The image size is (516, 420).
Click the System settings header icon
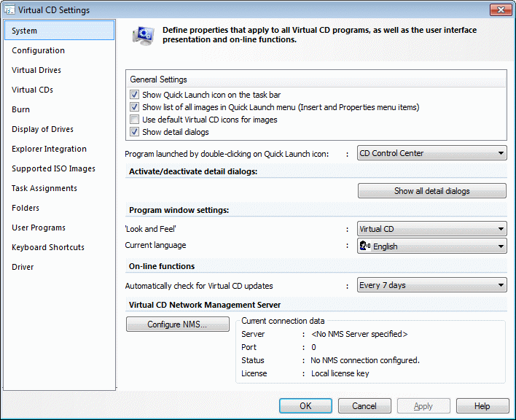click(x=142, y=36)
